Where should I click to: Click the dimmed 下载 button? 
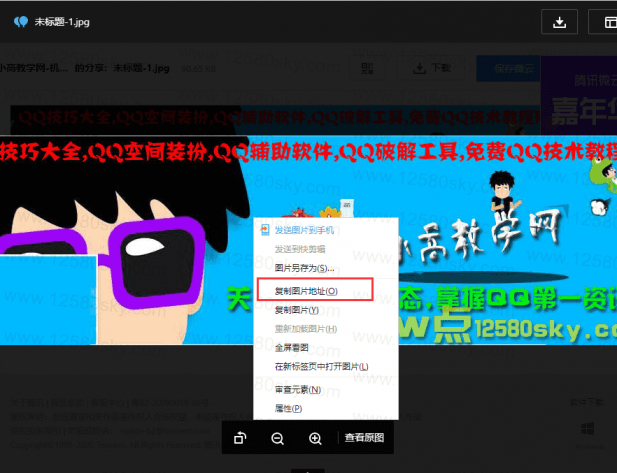[432, 68]
